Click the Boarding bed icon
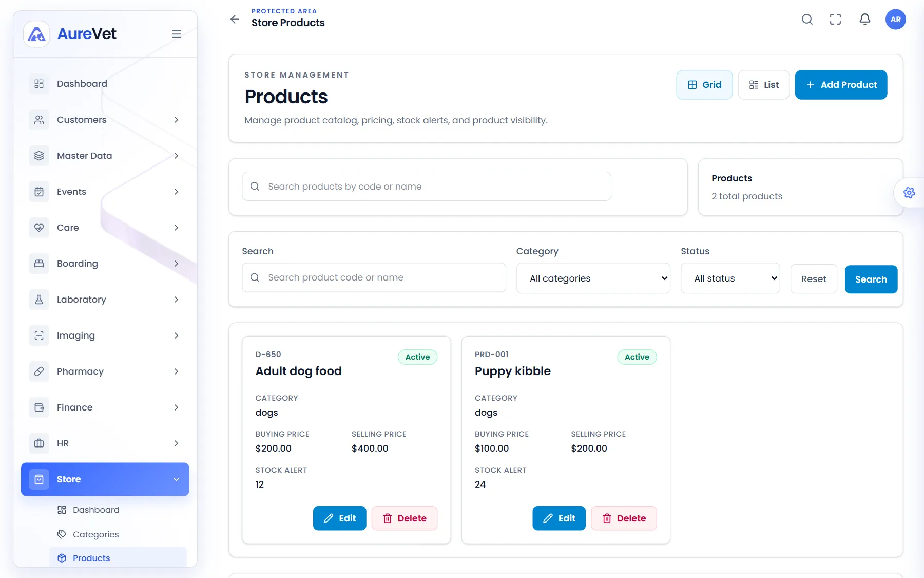This screenshot has height=578, width=924. point(39,264)
